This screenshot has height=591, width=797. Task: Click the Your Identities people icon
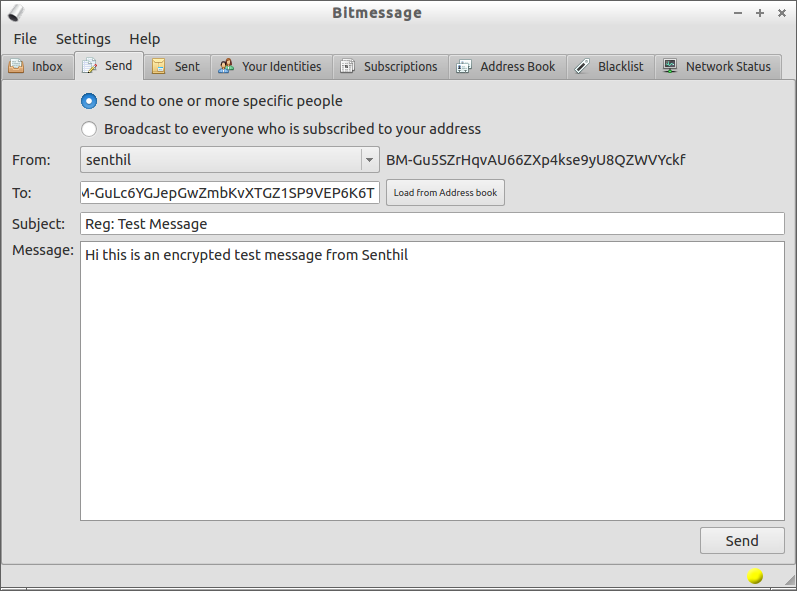pyautogui.click(x=226, y=66)
